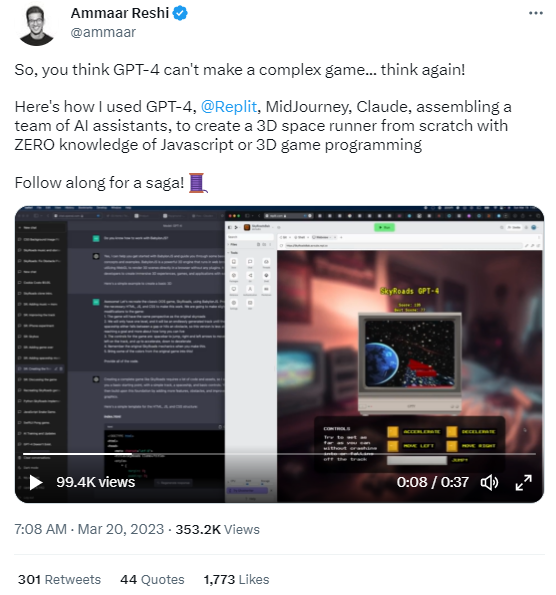Screen dimensions: 556x595
Task: Click the retro TV game preview in video
Action: click(410, 362)
